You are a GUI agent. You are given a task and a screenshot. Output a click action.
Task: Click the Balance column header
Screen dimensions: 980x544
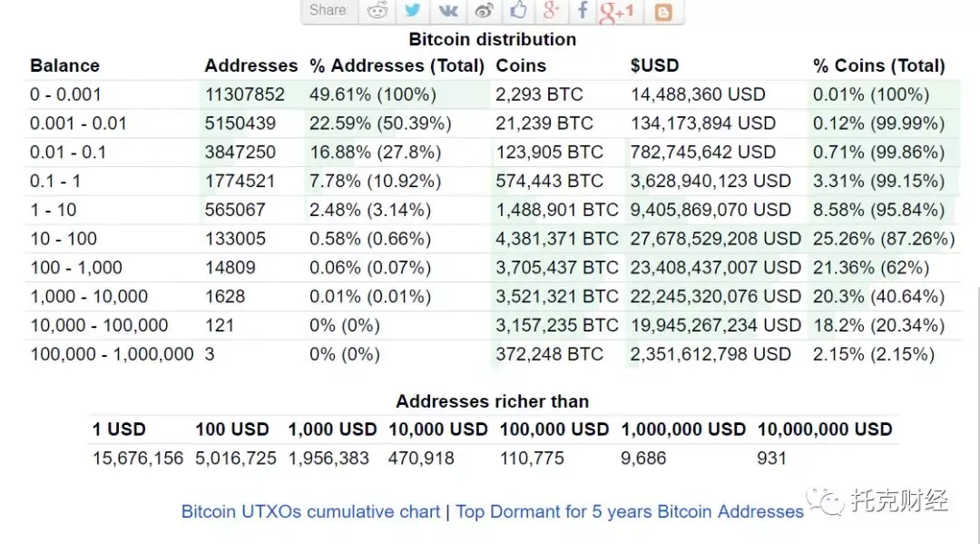point(64,65)
